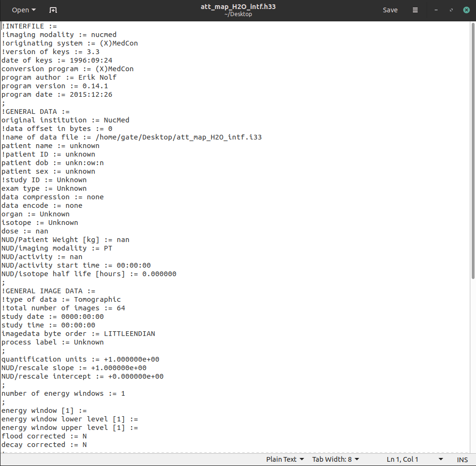Click '!originating system := (X)MedCon' line
Viewport: 476px width, 466px height.
coord(69,43)
